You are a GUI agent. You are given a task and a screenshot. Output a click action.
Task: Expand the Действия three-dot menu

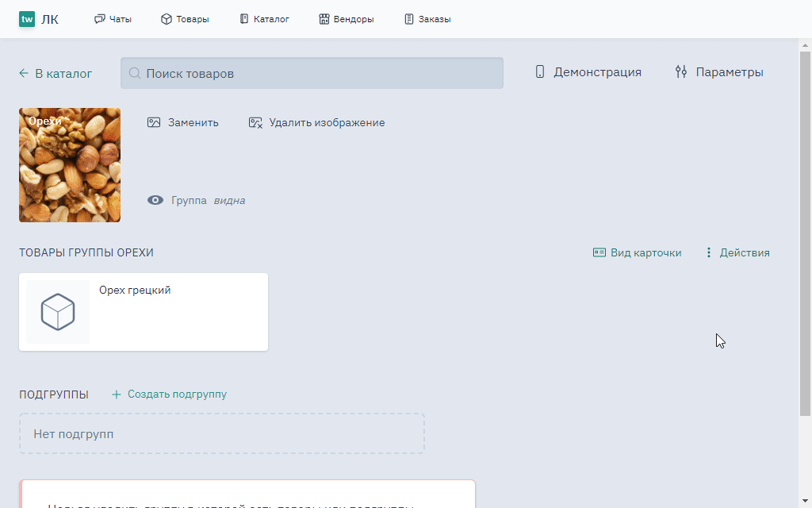click(709, 253)
